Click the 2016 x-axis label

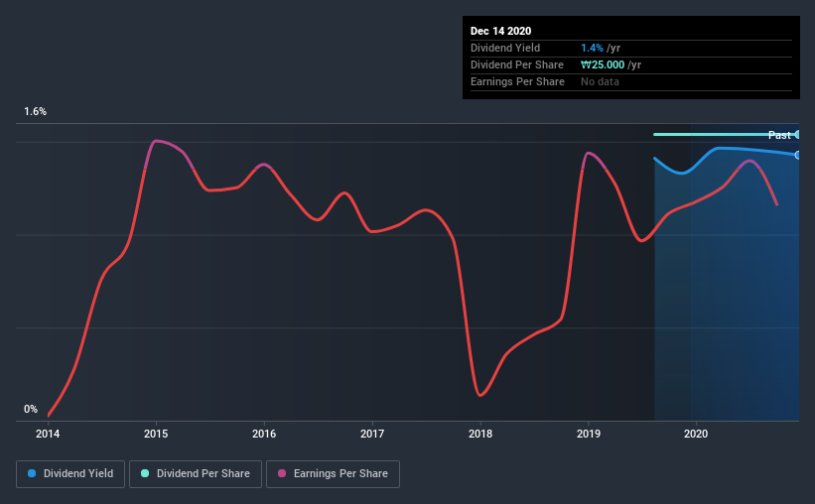point(264,434)
